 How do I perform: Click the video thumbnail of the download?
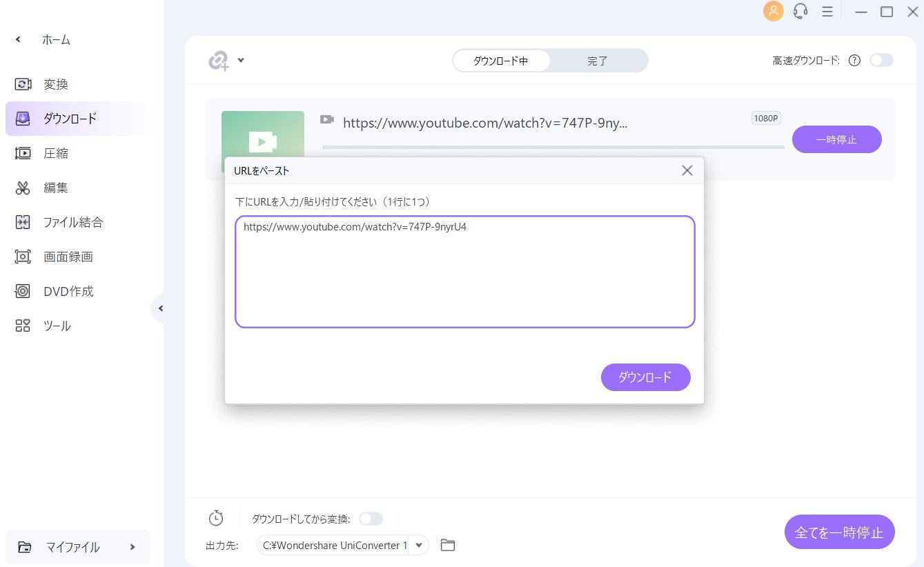pyautogui.click(x=263, y=134)
